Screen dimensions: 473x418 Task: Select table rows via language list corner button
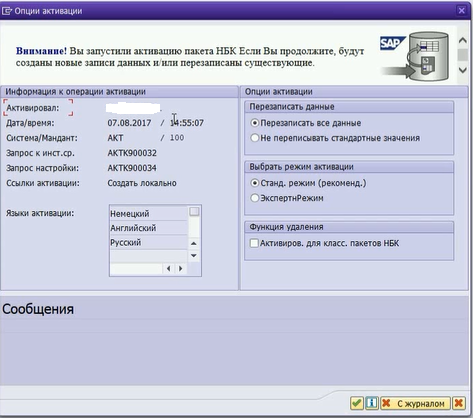(194, 212)
